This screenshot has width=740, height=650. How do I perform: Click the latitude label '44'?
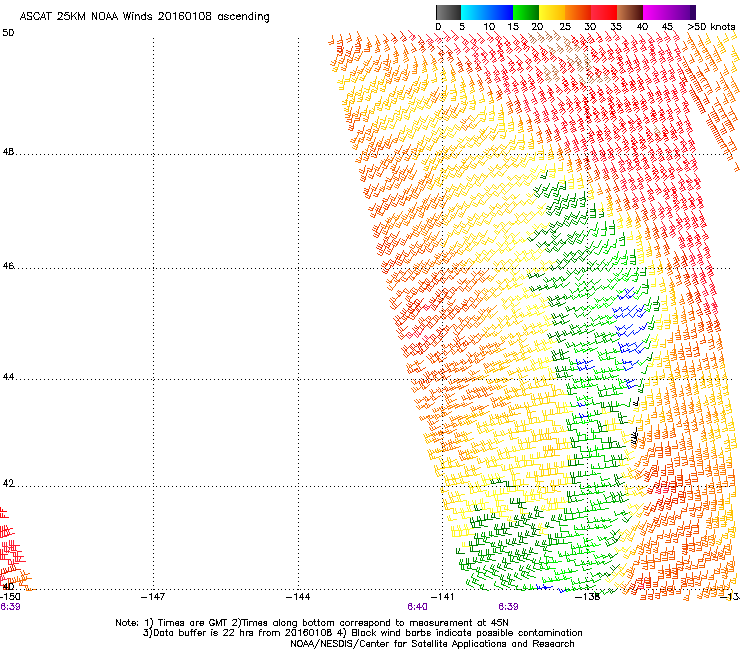pos(8,377)
